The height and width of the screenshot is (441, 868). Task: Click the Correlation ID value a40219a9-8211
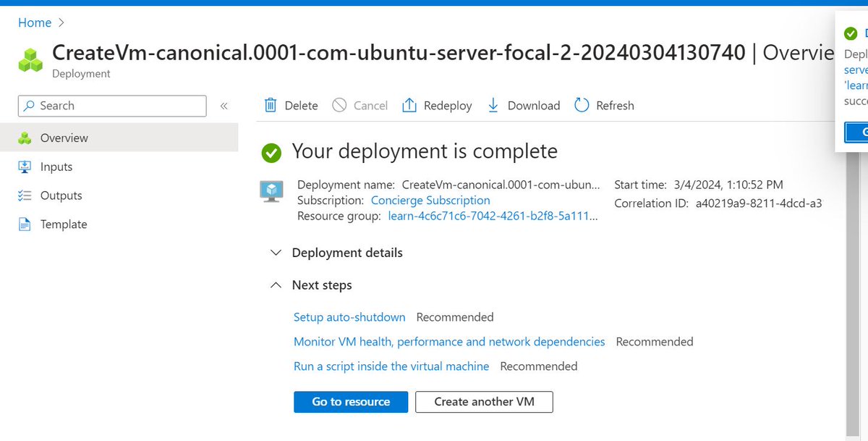tap(759, 203)
